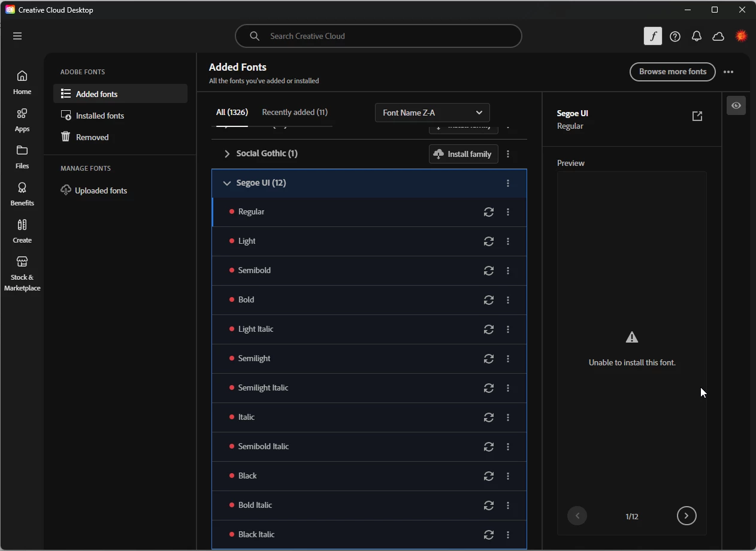The image size is (756, 551).
Task: Open more options for Semibold font row
Action: point(508,271)
